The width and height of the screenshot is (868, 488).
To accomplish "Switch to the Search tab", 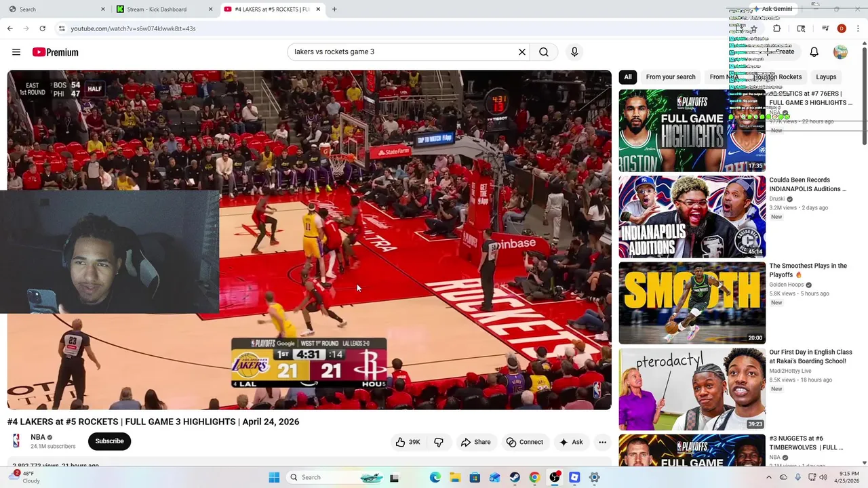I will click(x=58, y=9).
